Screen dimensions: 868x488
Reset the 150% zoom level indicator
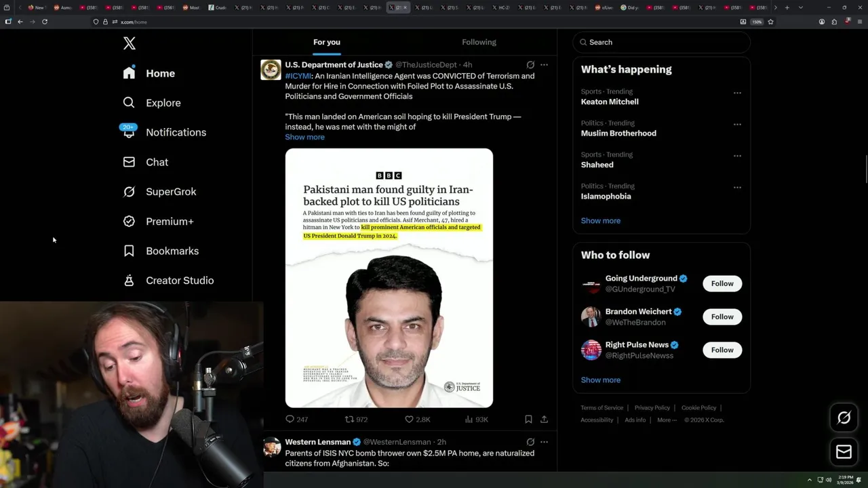[757, 22]
